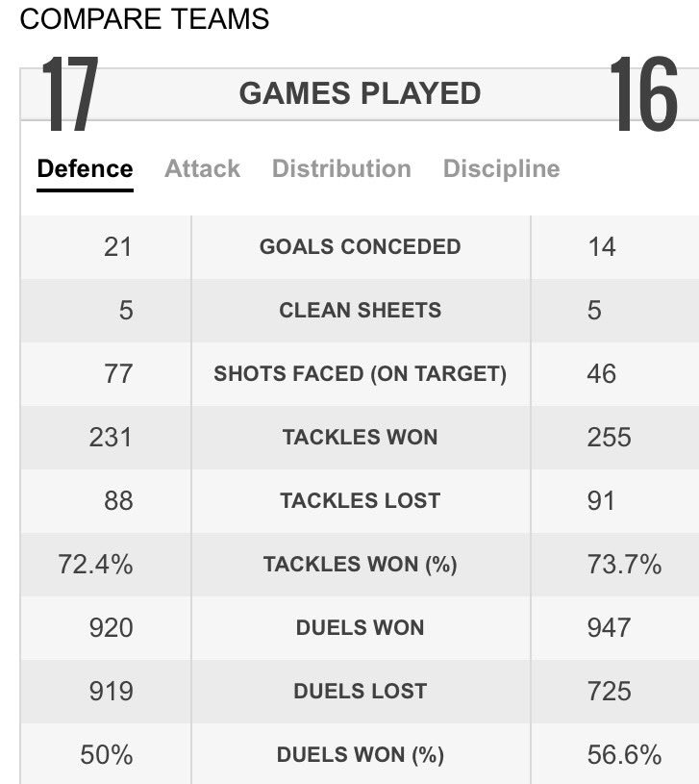
Task: Click the 56.6% duels won value
Action: pyautogui.click(x=624, y=754)
